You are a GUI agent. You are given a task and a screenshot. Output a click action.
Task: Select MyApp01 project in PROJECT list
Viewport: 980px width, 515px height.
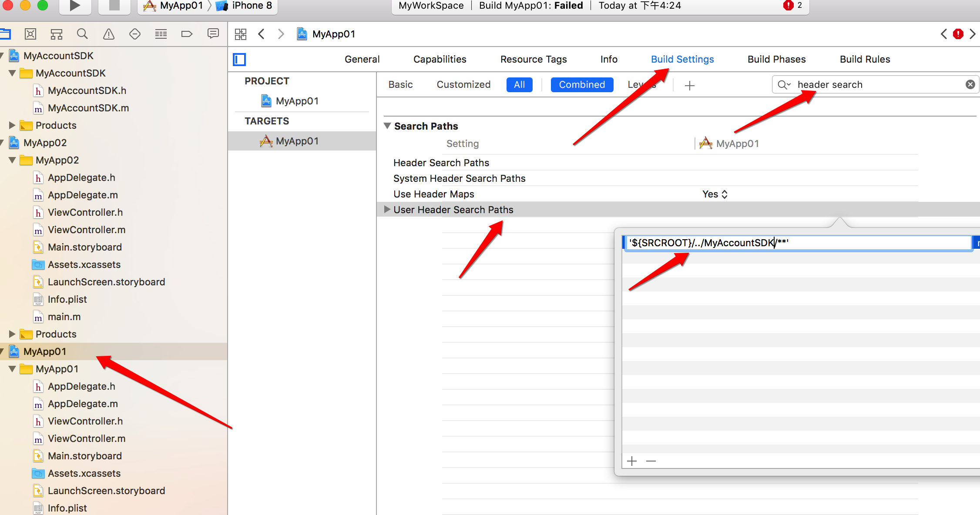(x=297, y=101)
